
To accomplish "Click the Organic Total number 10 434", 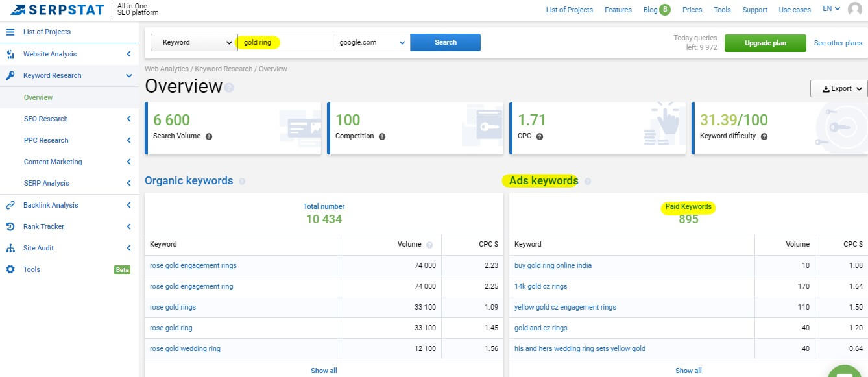I will click(x=324, y=219).
